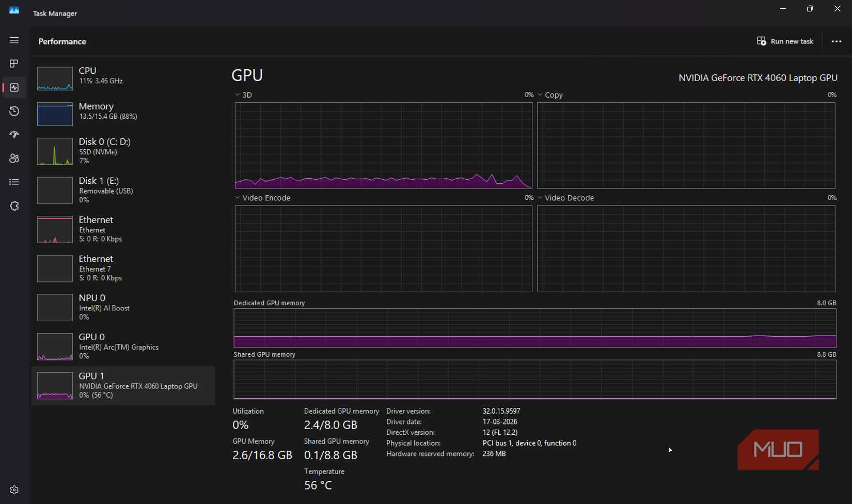Select the GPU 1 performance entry
The image size is (852, 504).
click(x=123, y=385)
